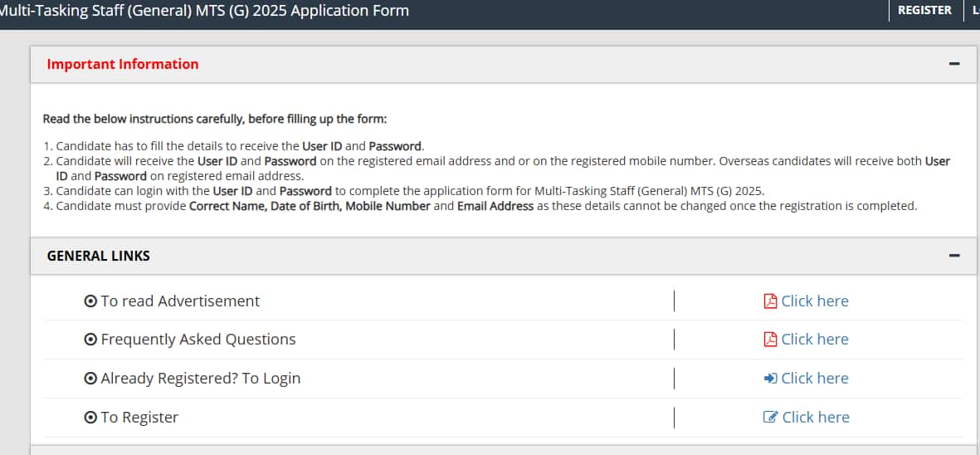Follow the "Click here" text to register
The height and width of the screenshot is (455, 980).
816,417
